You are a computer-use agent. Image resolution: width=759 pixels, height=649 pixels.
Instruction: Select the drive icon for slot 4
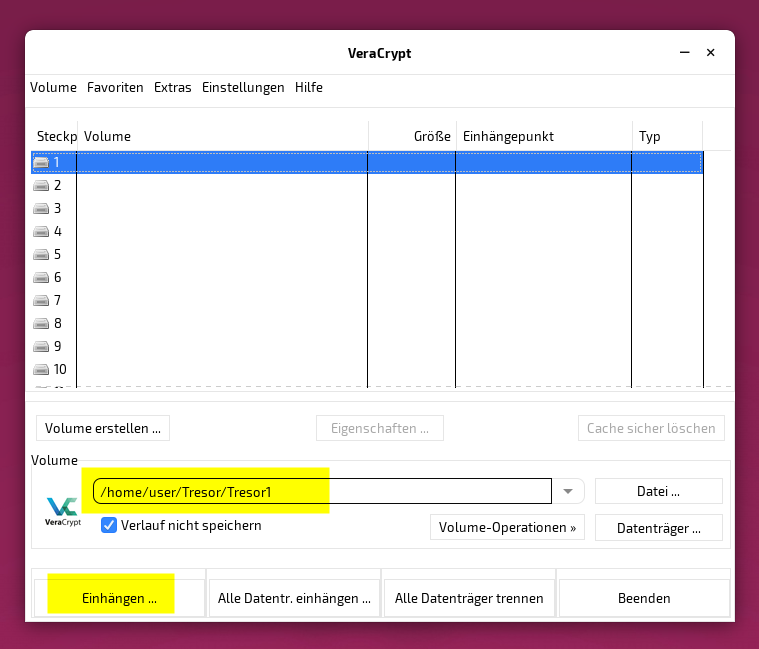click(x=41, y=232)
